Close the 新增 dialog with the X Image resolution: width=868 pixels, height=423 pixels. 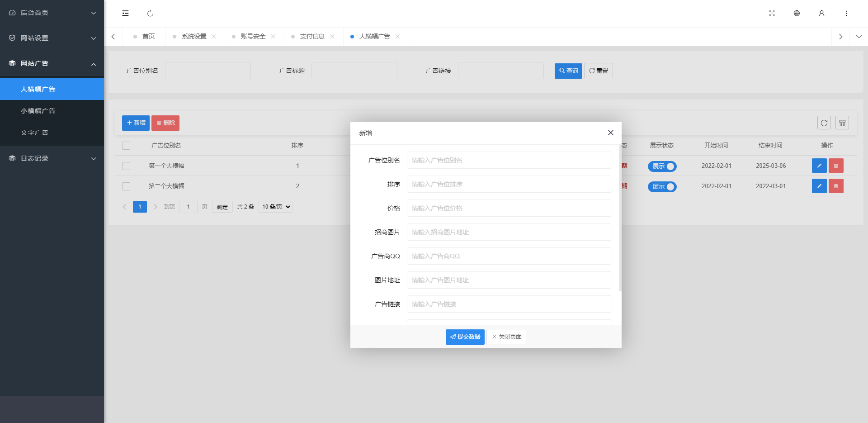610,133
